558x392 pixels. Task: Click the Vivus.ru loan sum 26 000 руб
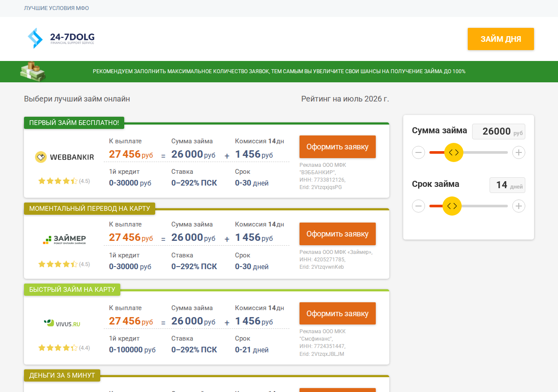(x=194, y=321)
